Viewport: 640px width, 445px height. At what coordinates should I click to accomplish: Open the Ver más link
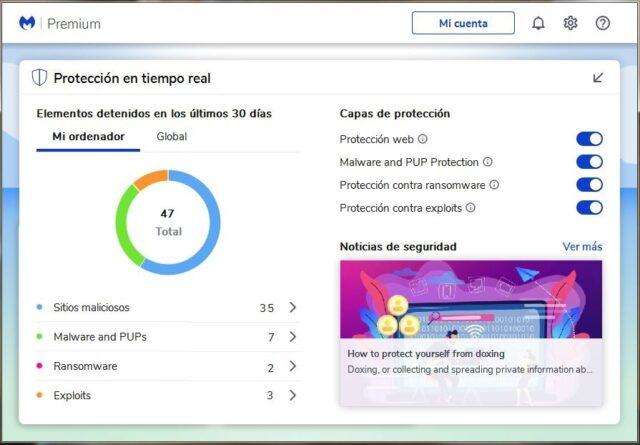coord(582,247)
